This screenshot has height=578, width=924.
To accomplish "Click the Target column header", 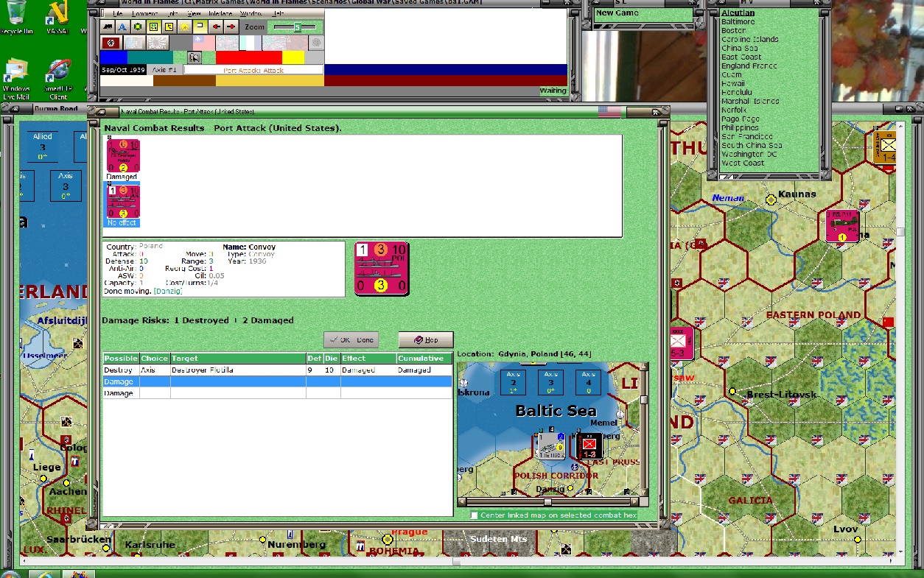I will pos(238,359).
